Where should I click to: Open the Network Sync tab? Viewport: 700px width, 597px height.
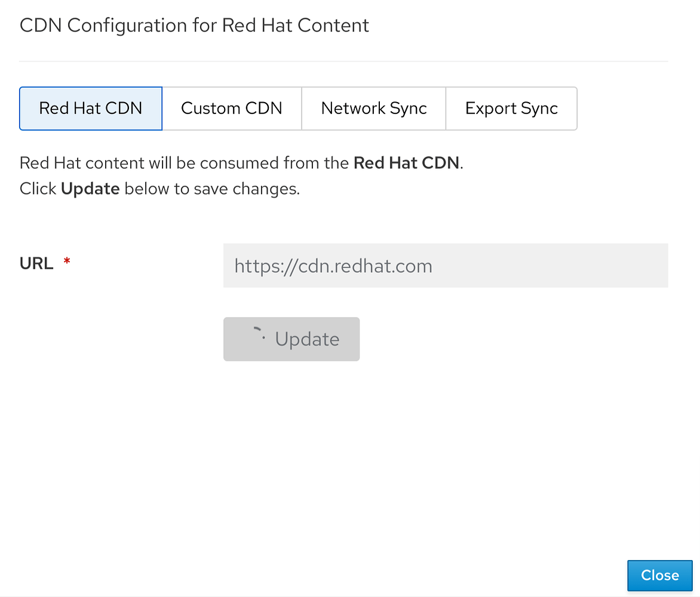(373, 108)
